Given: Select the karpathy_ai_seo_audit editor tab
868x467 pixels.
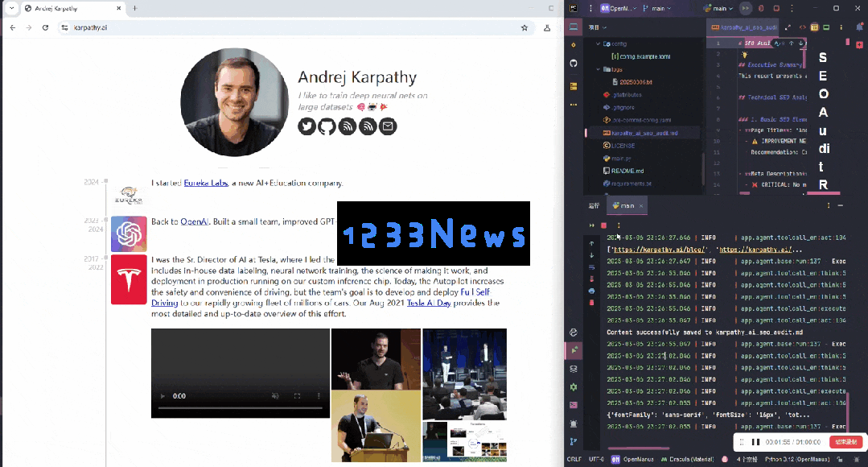Looking at the screenshot, I should (x=744, y=27).
